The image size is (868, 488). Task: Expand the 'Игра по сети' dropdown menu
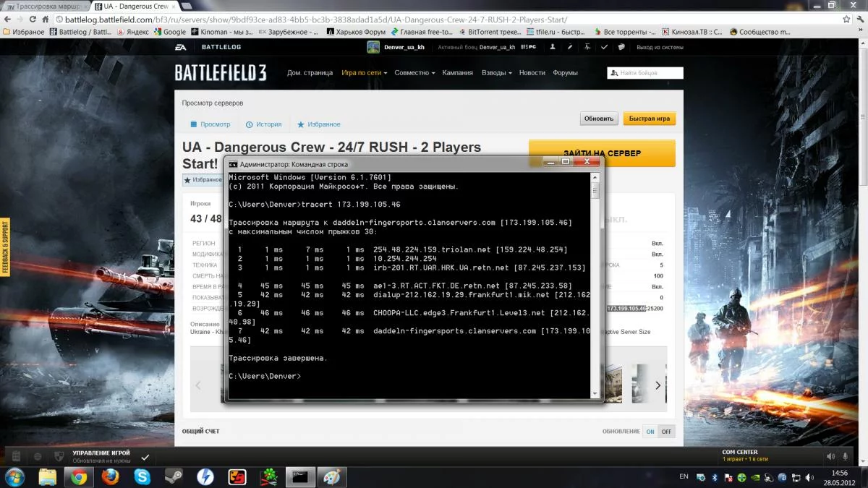[x=364, y=73]
